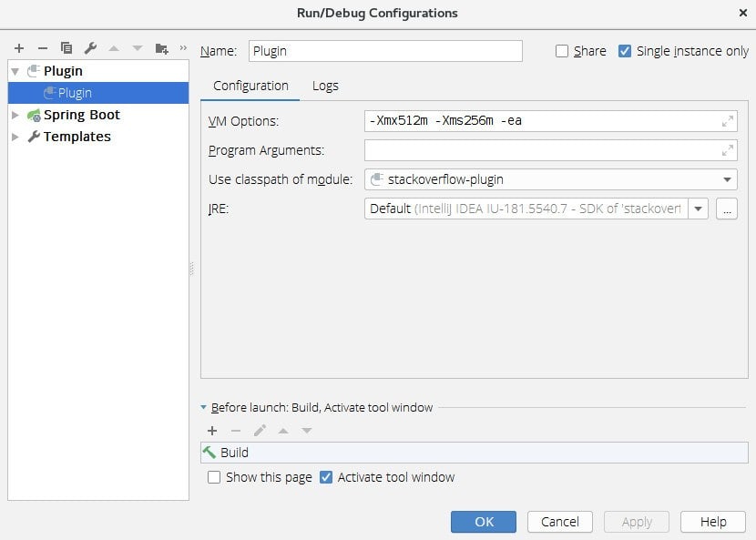Screen dimensions: 756x540
Task: Enable the Share checkbox
Action: click(562, 51)
